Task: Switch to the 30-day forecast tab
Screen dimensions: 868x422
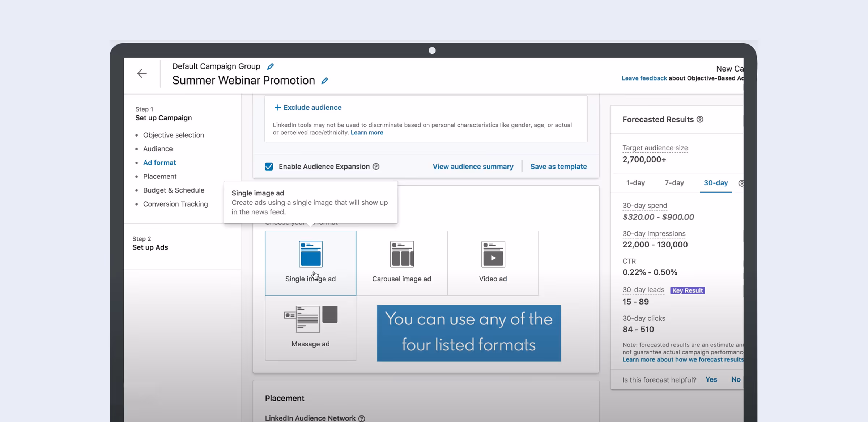Action: [x=715, y=183]
